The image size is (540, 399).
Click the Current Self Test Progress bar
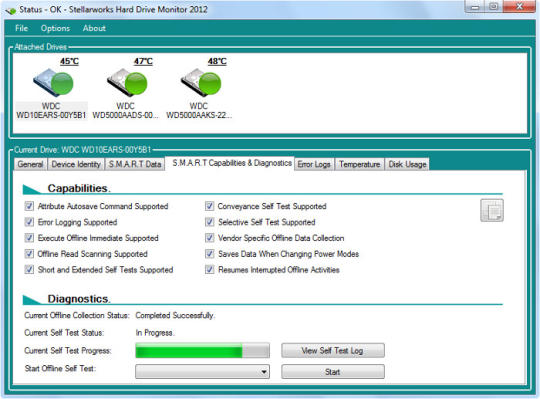[202, 350]
